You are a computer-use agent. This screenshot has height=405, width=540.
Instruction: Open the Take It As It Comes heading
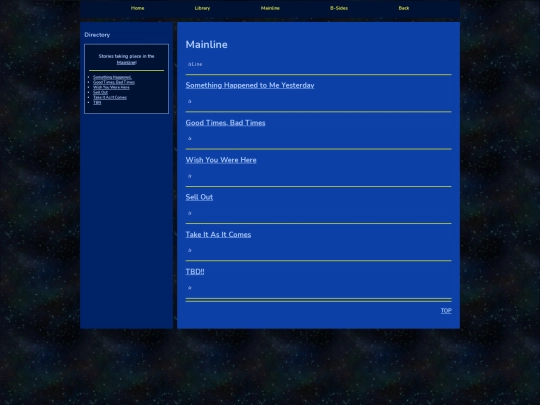pos(218,235)
